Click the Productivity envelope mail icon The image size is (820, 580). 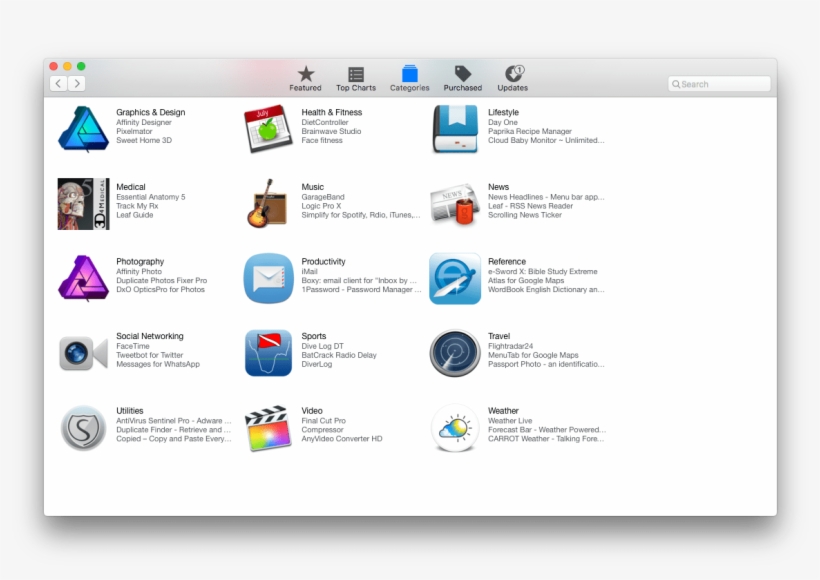[268, 278]
